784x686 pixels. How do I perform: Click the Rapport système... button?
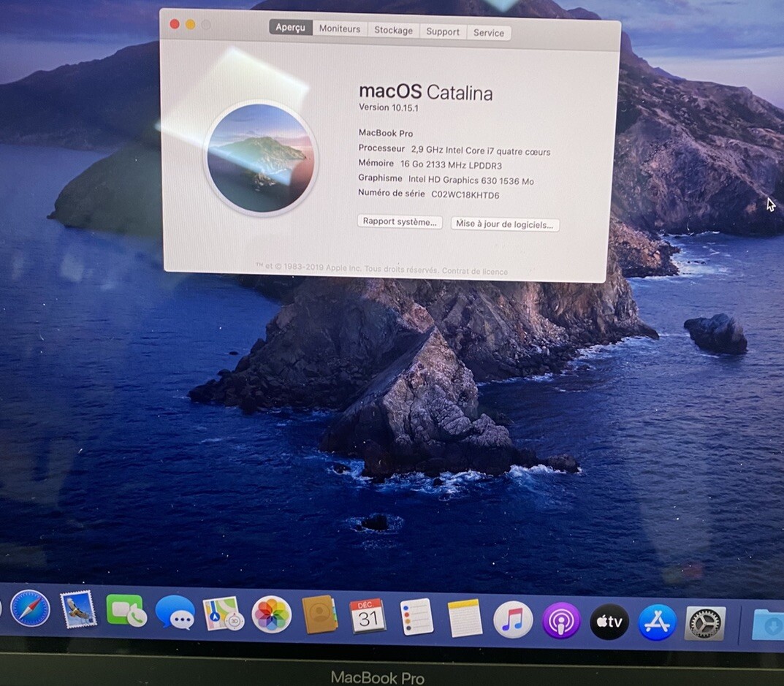click(x=400, y=221)
